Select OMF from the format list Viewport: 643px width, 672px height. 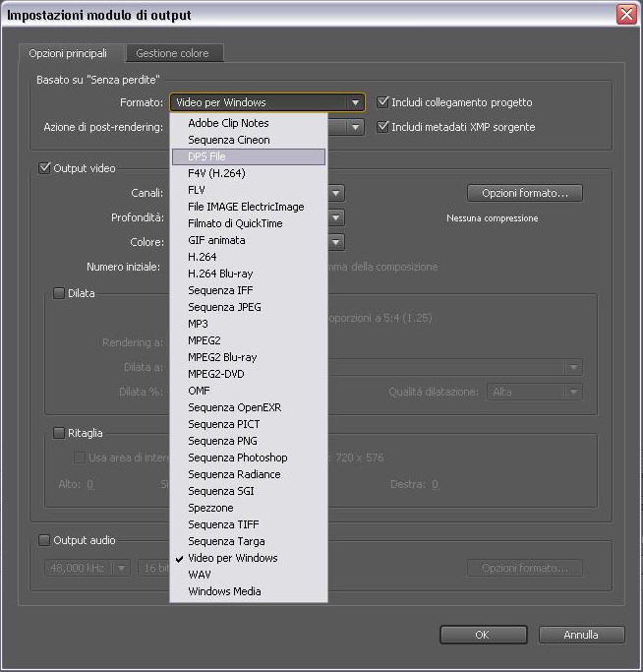click(249, 391)
